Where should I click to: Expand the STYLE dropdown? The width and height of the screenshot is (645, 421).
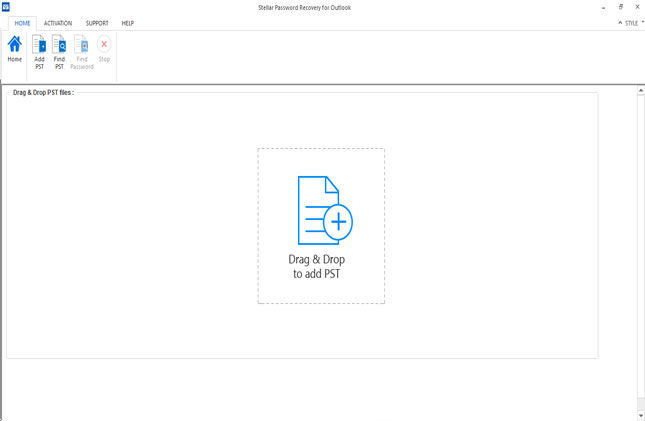[x=634, y=23]
